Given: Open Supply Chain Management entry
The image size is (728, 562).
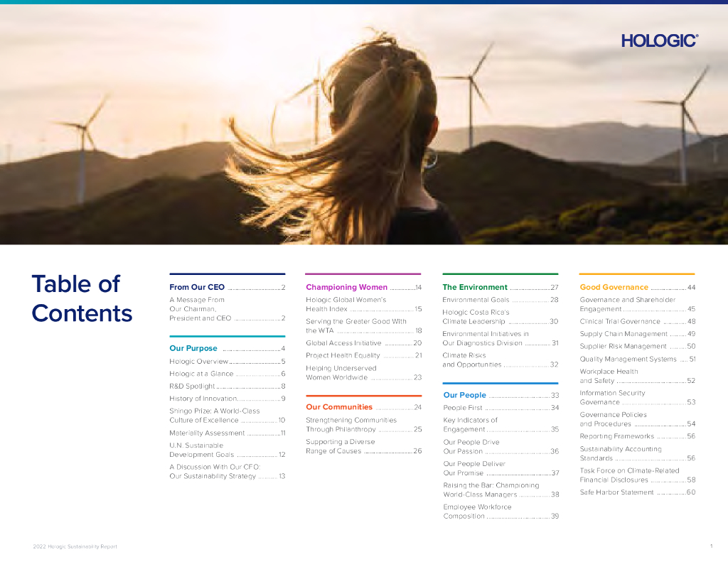Looking at the screenshot, I should click(638, 334).
